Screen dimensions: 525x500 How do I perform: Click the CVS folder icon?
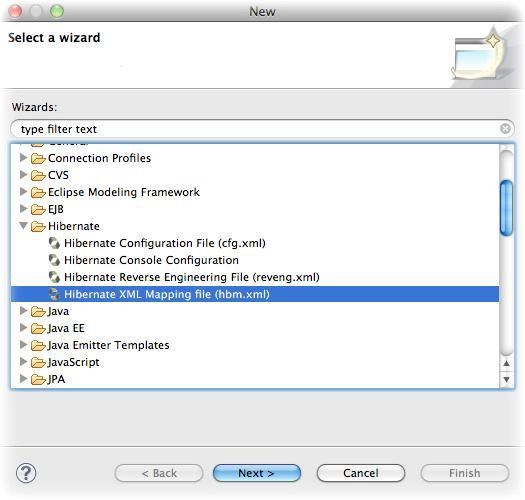coord(38,175)
